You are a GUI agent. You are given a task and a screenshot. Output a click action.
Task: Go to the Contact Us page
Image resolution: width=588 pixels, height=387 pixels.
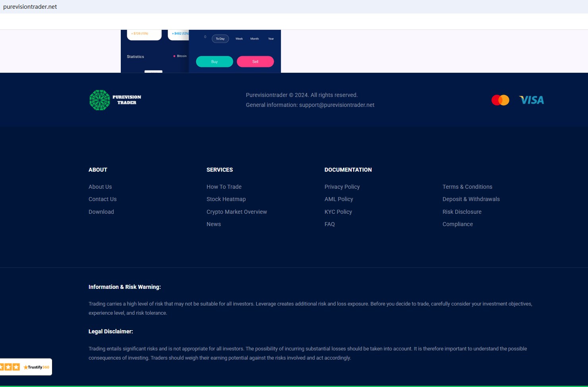[103, 199]
